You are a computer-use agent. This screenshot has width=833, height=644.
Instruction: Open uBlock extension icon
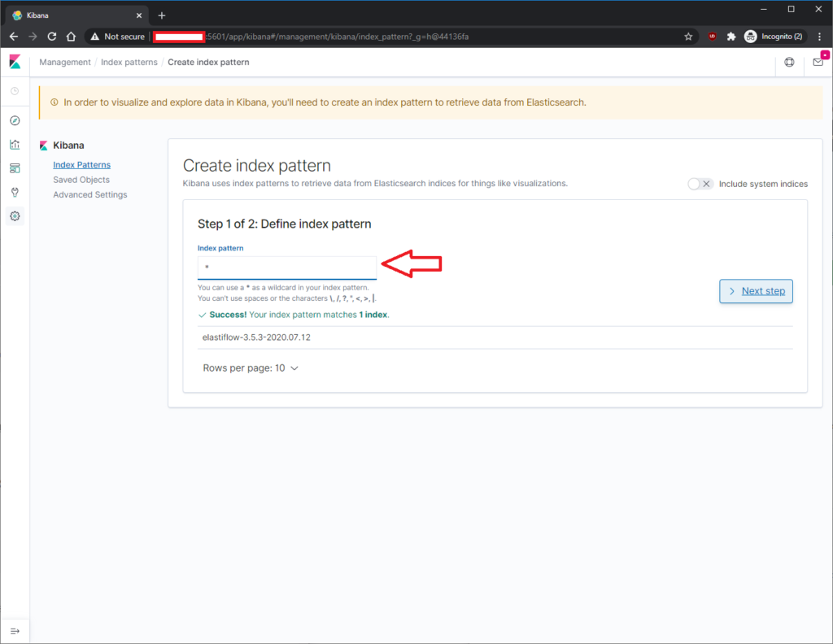(713, 37)
